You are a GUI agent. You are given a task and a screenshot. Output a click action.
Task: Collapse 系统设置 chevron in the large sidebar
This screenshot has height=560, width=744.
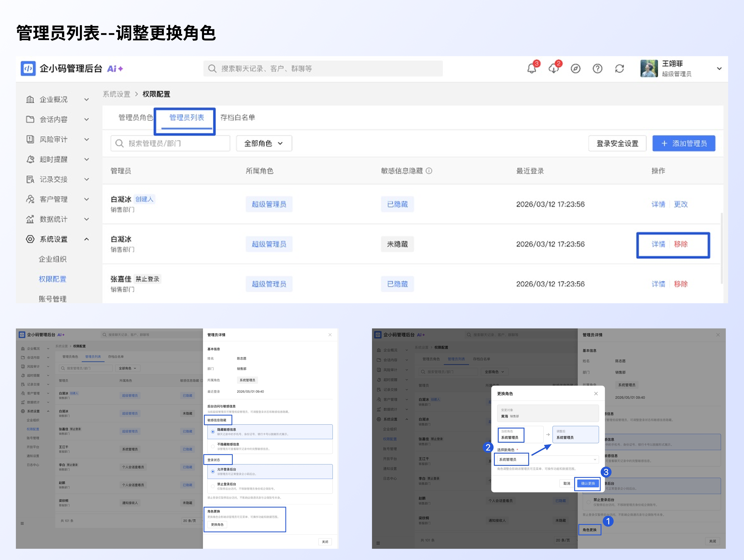[86, 239]
